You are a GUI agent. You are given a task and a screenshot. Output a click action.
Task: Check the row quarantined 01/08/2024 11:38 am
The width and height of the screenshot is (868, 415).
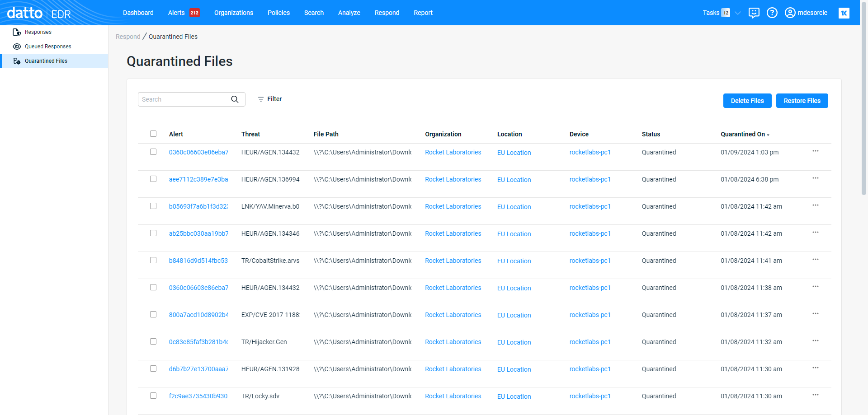tap(153, 287)
